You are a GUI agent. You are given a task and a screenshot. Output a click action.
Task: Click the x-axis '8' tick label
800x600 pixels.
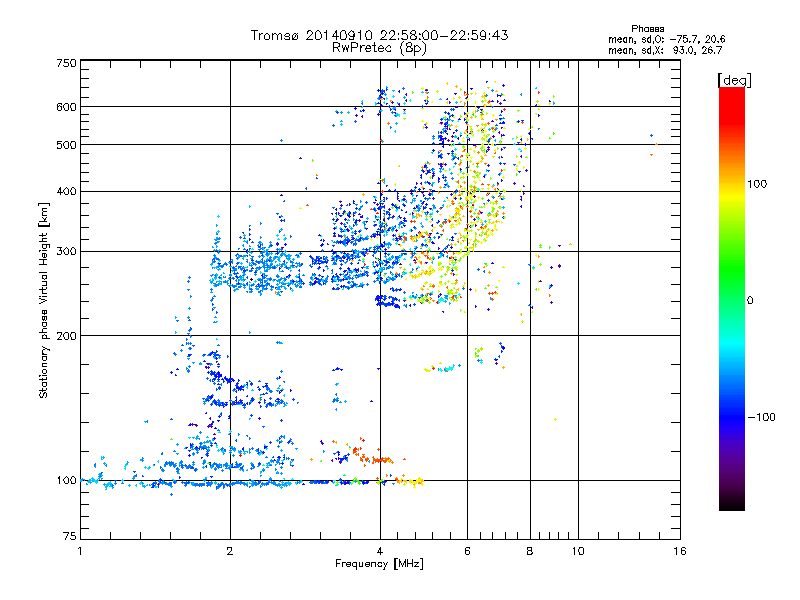point(530,551)
